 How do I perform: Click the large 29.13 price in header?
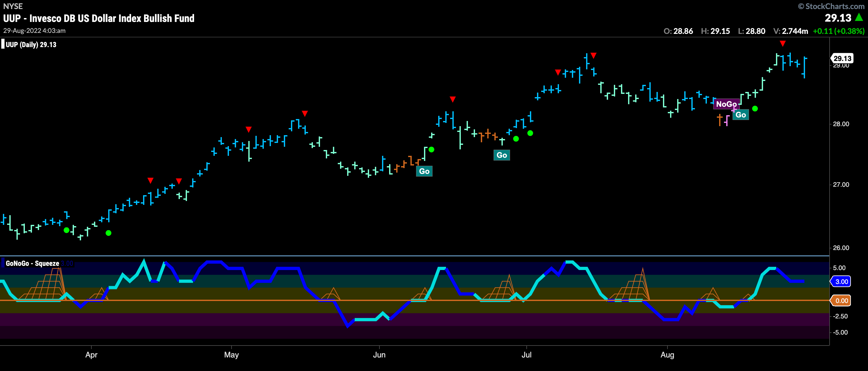tap(838, 17)
